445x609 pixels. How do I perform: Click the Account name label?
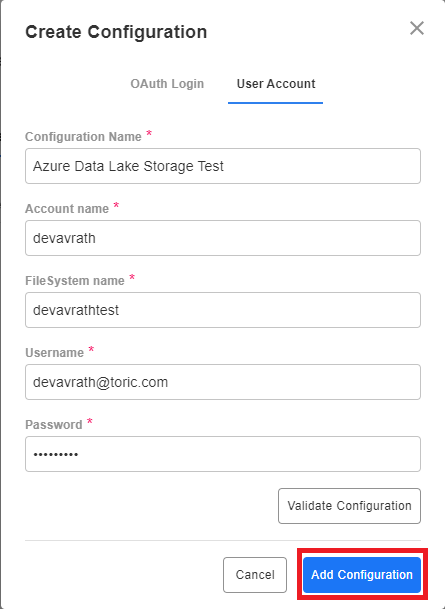(67, 209)
